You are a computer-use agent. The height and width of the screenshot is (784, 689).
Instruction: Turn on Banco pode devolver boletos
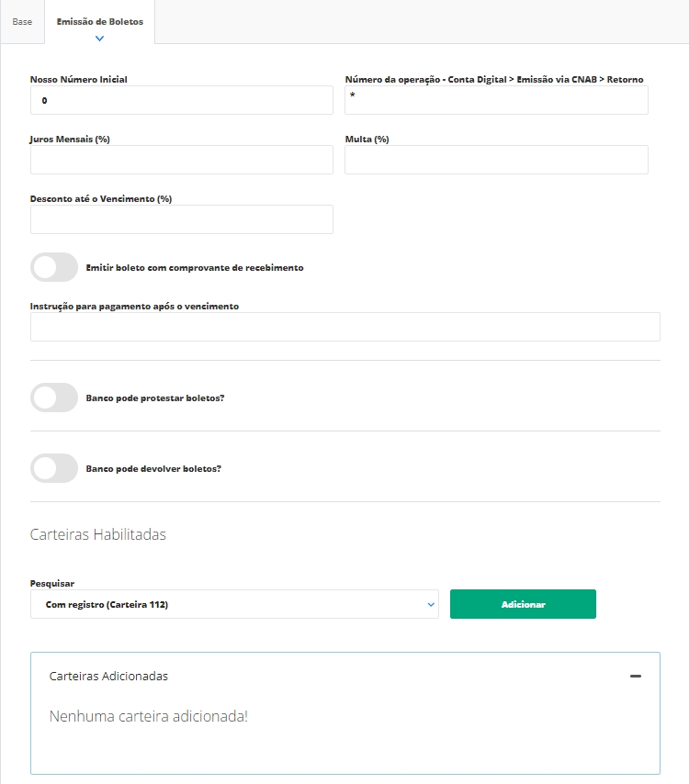(54, 468)
